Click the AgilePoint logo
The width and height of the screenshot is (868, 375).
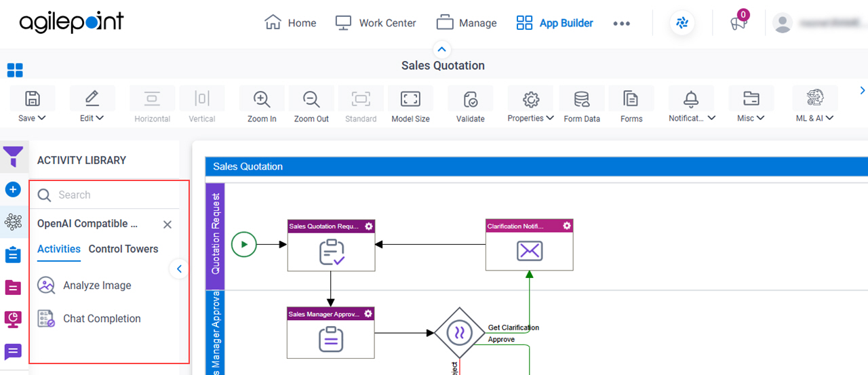(72, 22)
